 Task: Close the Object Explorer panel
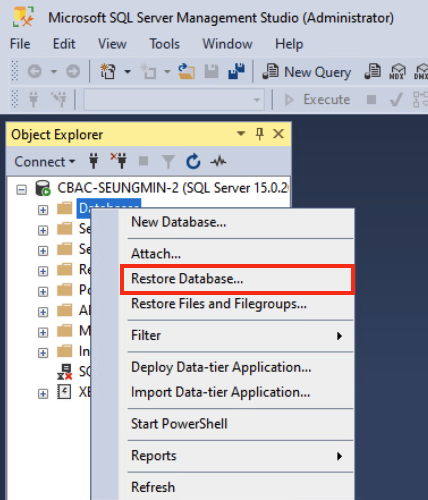tap(278, 134)
